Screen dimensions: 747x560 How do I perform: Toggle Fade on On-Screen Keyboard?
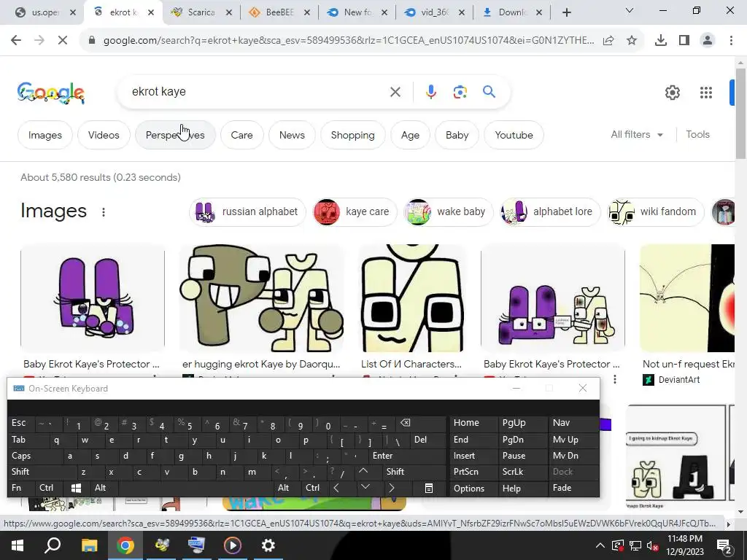pos(573,488)
